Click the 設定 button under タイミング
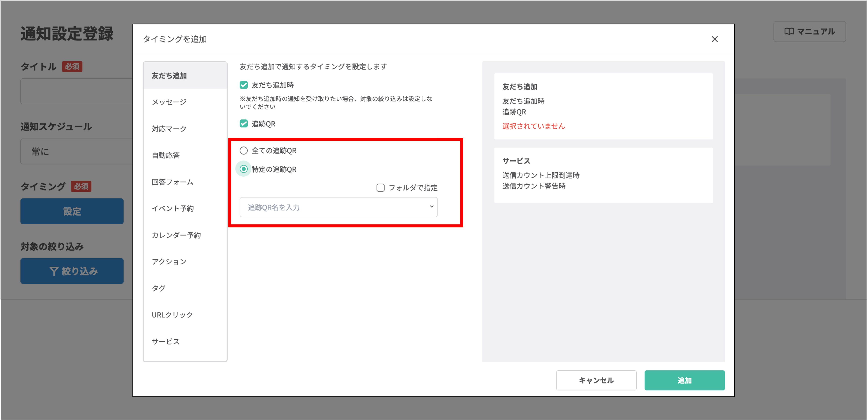Viewport: 868px width, 420px height. tap(72, 211)
